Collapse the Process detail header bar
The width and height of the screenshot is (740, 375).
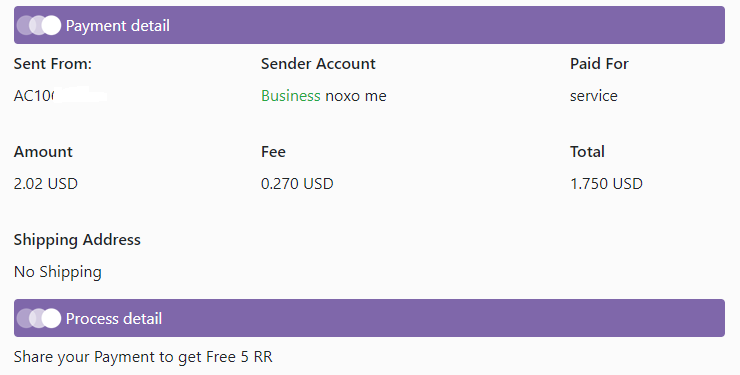click(369, 318)
